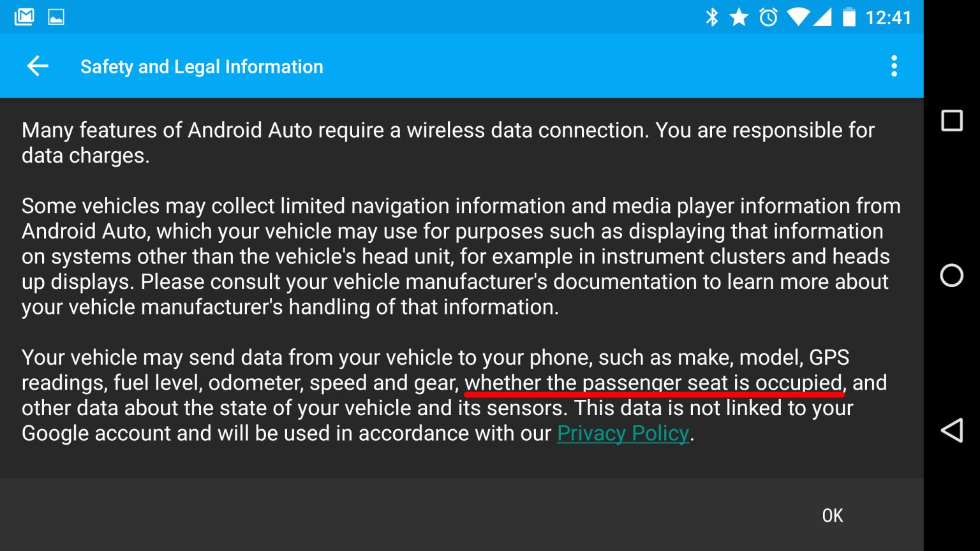Tap the Recents square navigation button
The height and width of the screenshot is (551, 980).
coord(952,120)
